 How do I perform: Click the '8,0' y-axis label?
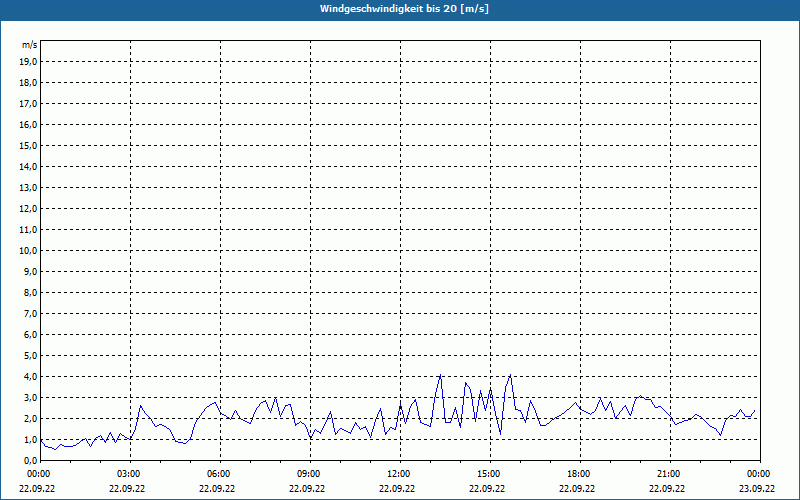click(x=32, y=292)
